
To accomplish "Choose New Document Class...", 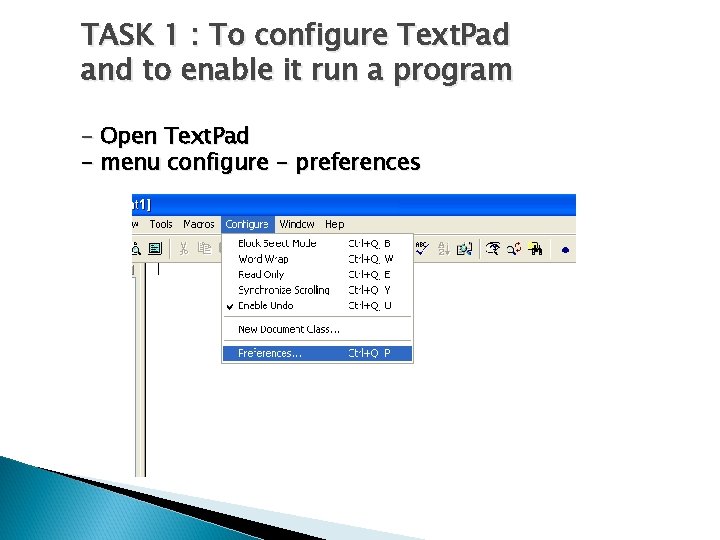I will coord(317,329).
